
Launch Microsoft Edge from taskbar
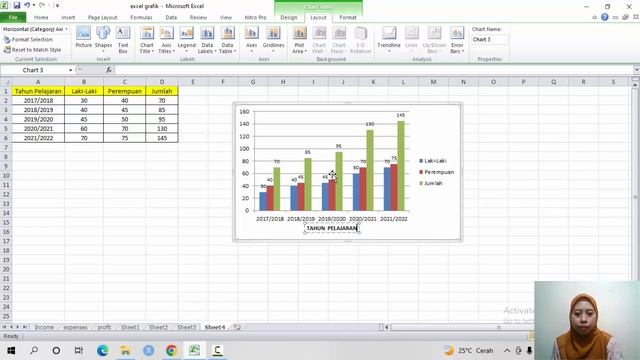(102, 350)
